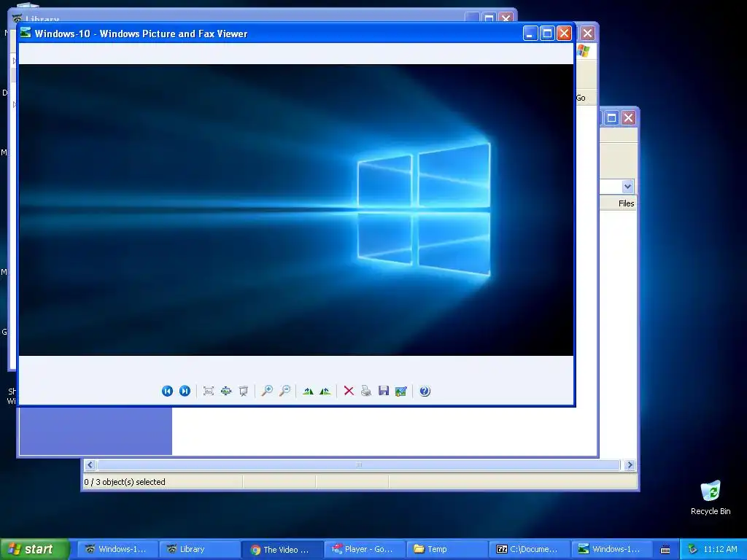Image resolution: width=747 pixels, height=560 pixels.
Task: Open the picture for editing
Action: (401, 391)
